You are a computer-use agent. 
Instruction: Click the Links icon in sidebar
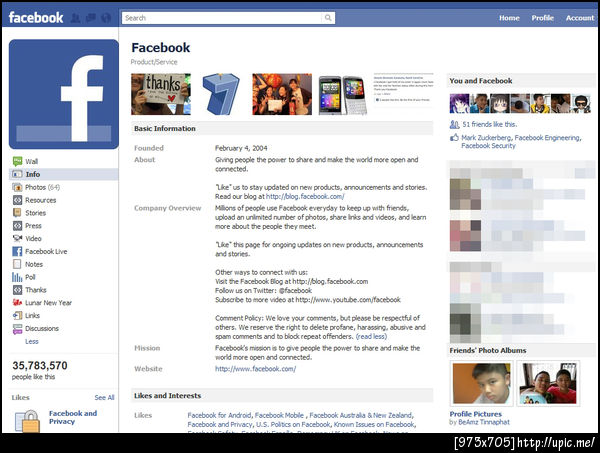pyautogui.click(x=17, y=316)
